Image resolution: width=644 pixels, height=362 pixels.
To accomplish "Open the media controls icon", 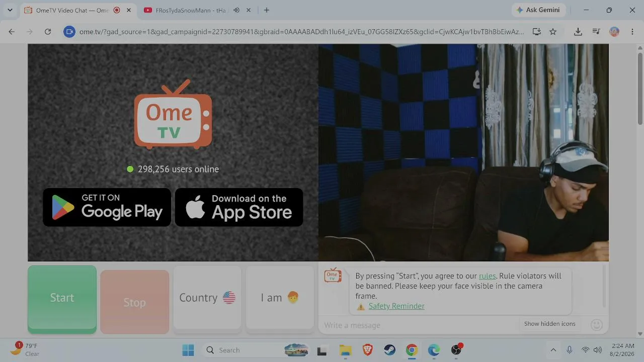I will pos(596,32).
